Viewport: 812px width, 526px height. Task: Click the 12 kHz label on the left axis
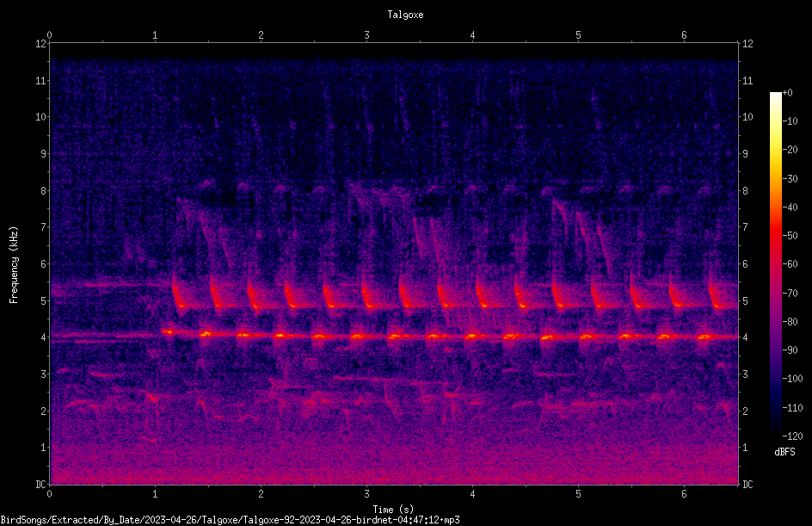(x=40, y=44)
